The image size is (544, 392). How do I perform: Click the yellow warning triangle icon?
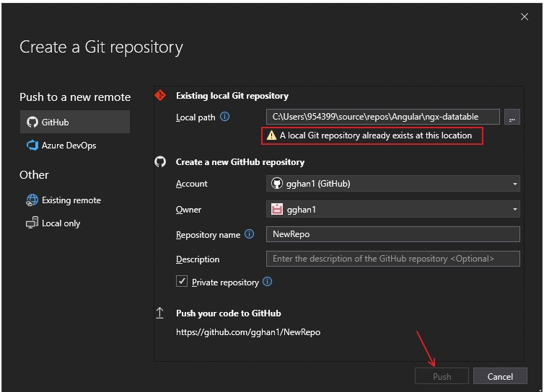(x=271, y=135)
